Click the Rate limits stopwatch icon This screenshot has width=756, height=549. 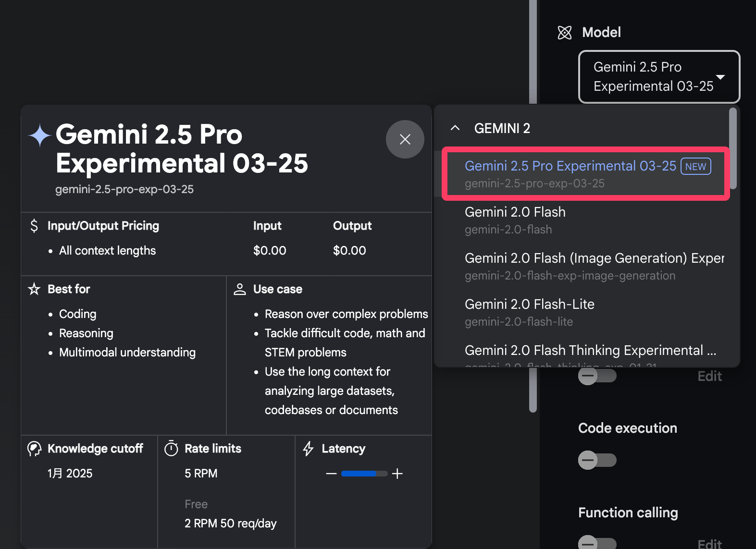(x=171, y=449)
